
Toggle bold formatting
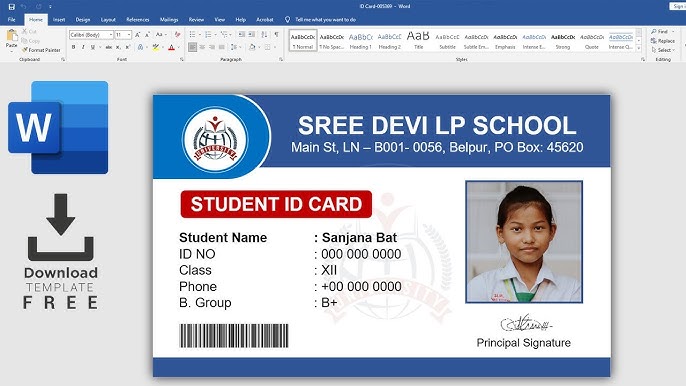[73, 47]
